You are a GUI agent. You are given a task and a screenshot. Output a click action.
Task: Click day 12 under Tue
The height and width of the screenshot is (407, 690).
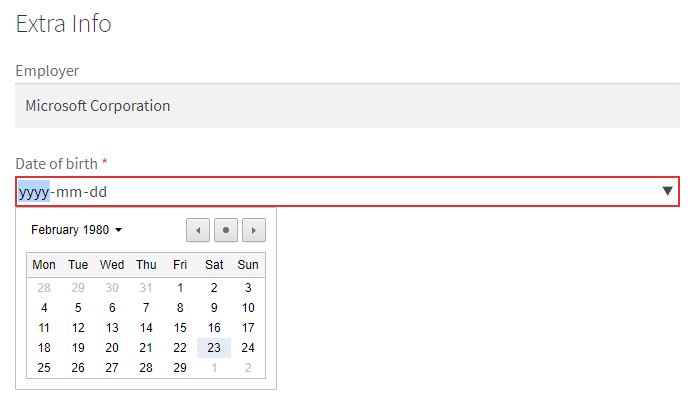tap(78, 328)
